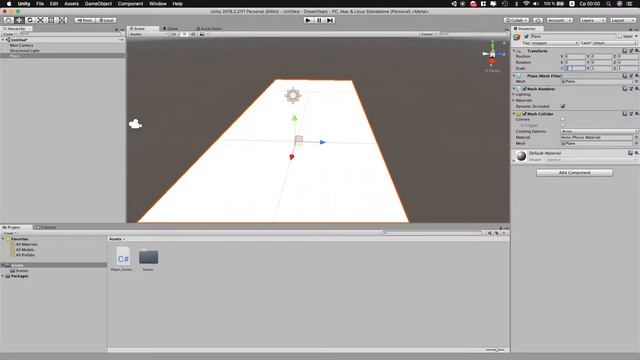Click the C# script asset thumbnail

point(123,257)
